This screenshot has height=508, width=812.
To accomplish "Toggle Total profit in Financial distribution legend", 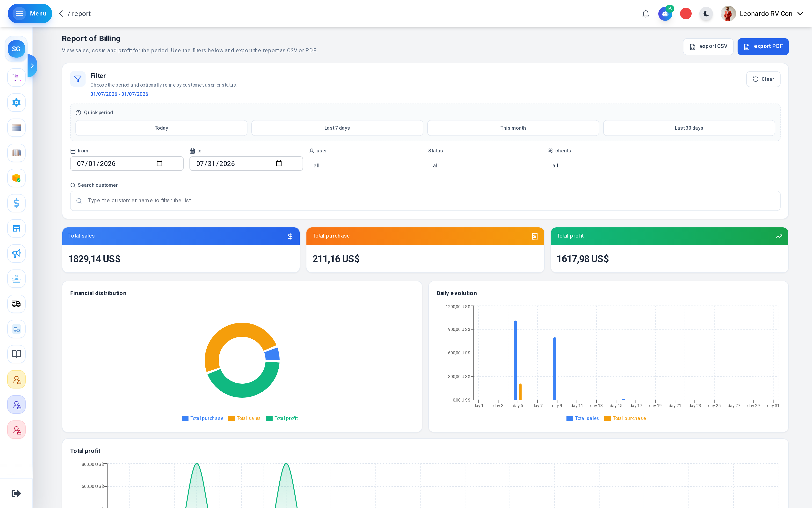I will point(282,418).
